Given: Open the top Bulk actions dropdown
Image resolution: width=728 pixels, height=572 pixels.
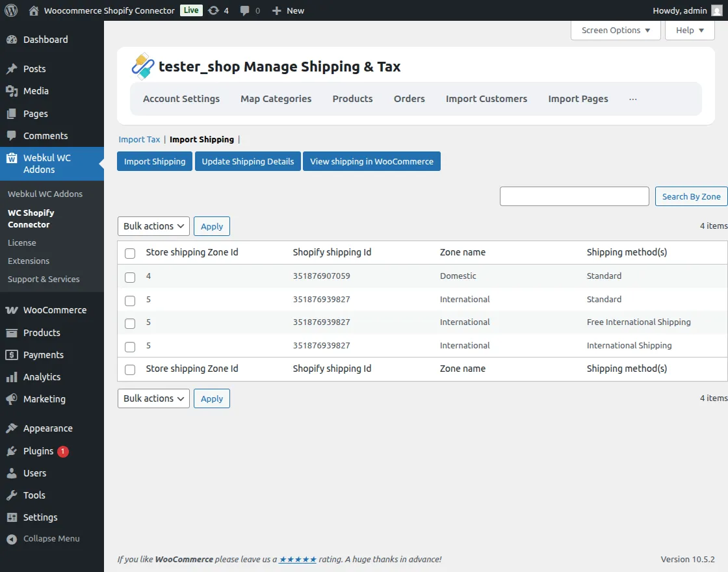Looking at the screenshot, I should (x=153, y=226).
